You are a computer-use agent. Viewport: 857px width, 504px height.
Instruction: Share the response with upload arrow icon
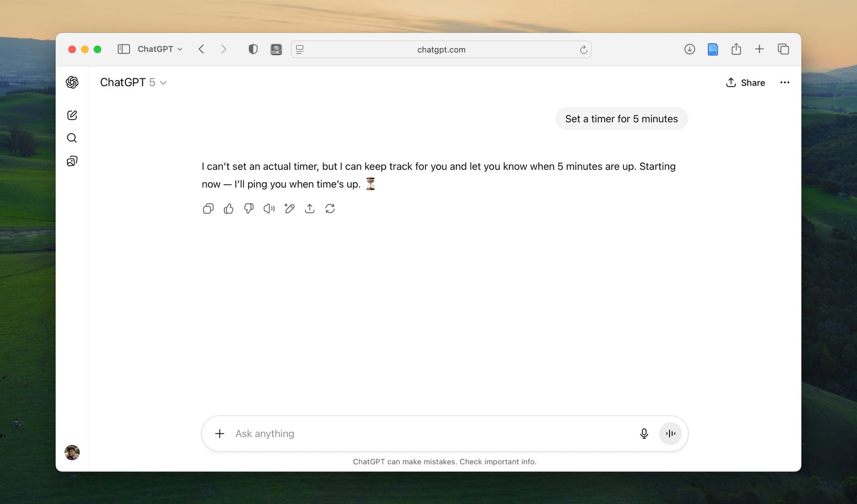[x=309, y=209]
